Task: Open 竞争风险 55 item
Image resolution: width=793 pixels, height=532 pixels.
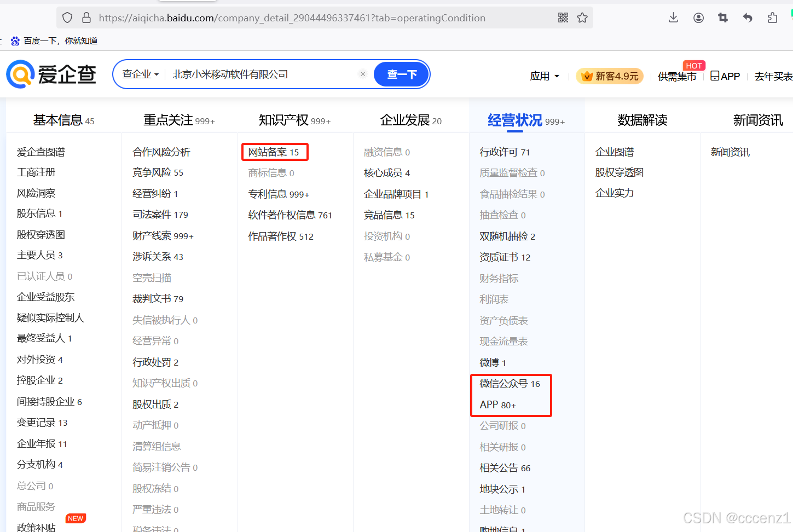Action: tap(158, 172)
